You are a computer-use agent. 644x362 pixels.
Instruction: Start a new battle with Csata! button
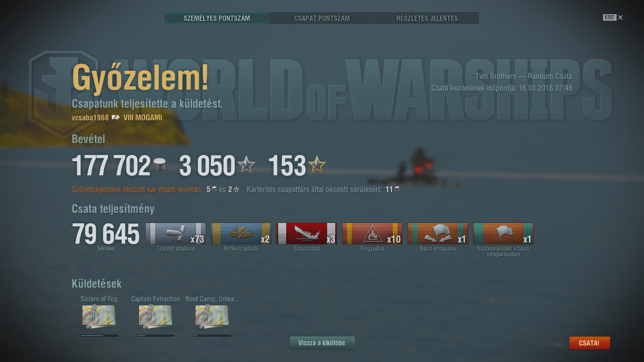click(589, 343)
